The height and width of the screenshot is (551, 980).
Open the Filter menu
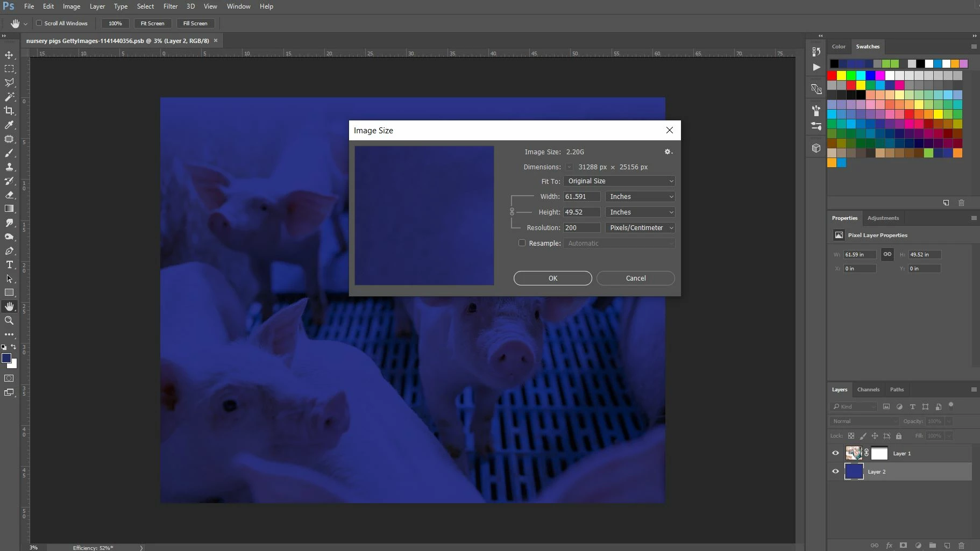(x=171, y=6)
